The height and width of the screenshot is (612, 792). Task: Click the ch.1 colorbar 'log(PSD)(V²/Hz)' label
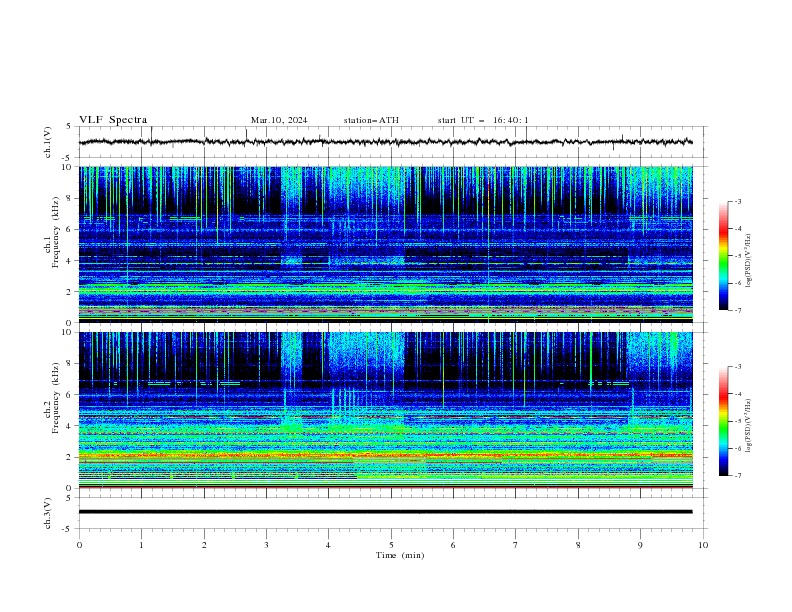[748, 261]
